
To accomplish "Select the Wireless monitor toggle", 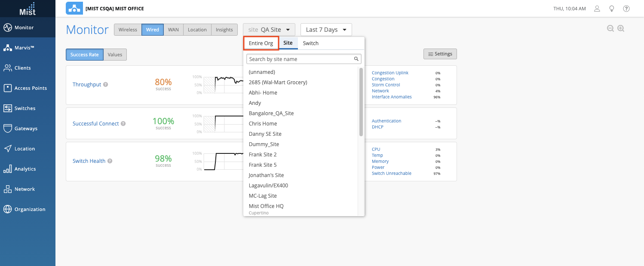I will click(128, 30).
